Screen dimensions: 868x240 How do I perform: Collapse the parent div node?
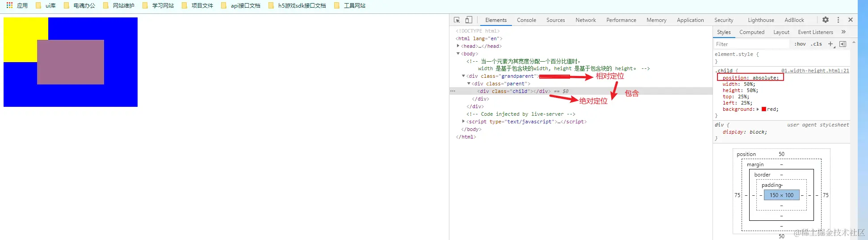point(469,84)
